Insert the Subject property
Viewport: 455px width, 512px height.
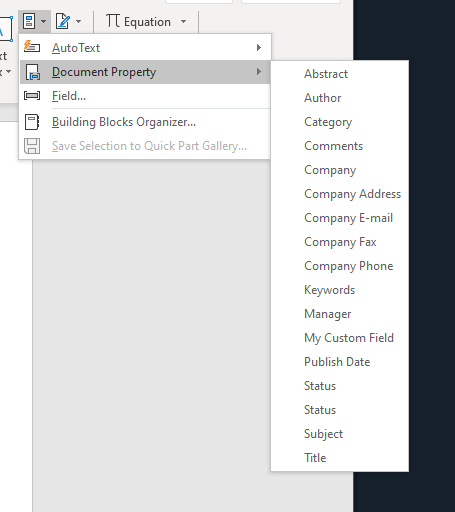(x=340, y=434)
